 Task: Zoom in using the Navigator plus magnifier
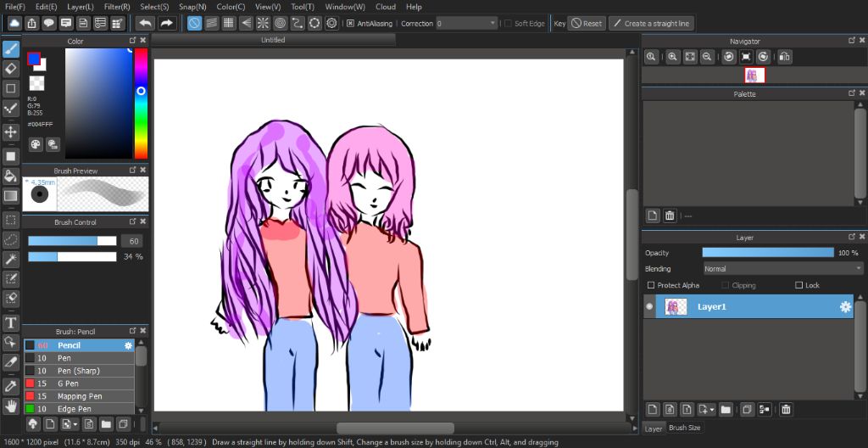[672, 57]
